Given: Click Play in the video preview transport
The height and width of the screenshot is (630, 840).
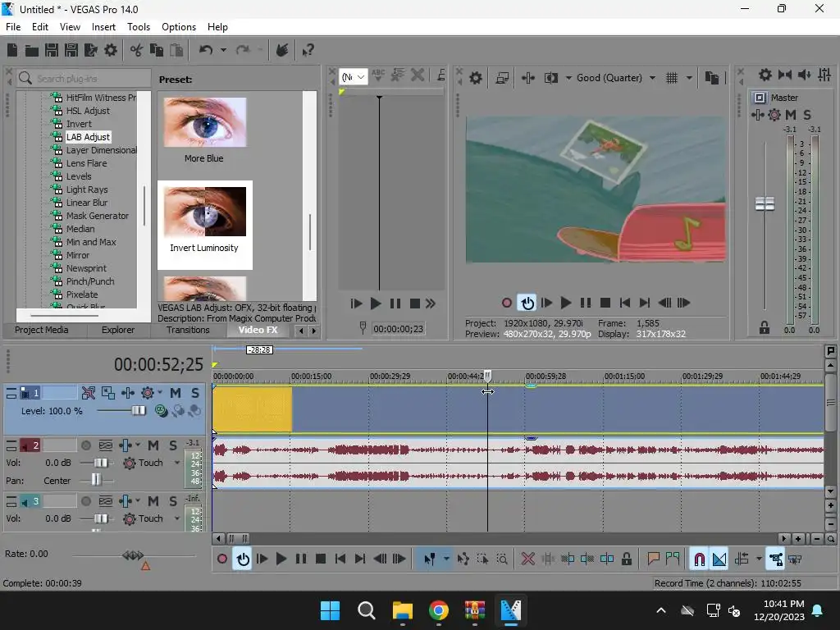Looking at the screenshot, I should point(565,304).
